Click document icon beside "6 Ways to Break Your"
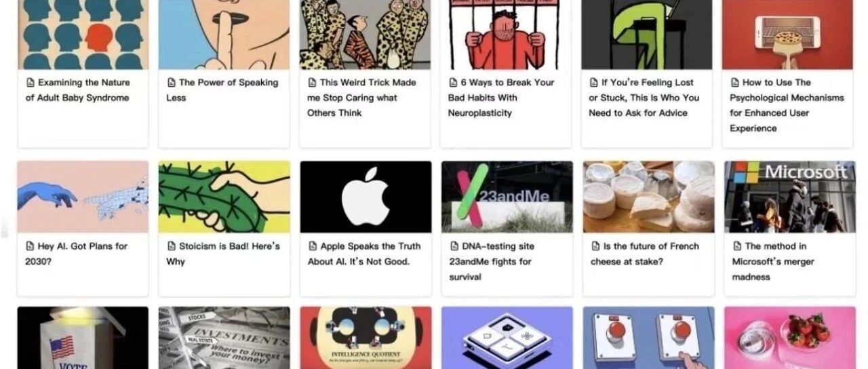868x369 pixels. (453, 83)
